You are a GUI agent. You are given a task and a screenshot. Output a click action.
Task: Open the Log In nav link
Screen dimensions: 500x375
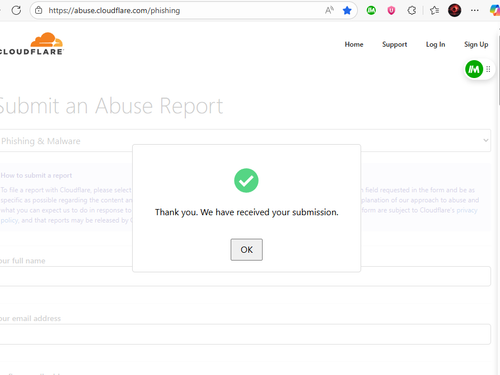(x=435, y=44)
